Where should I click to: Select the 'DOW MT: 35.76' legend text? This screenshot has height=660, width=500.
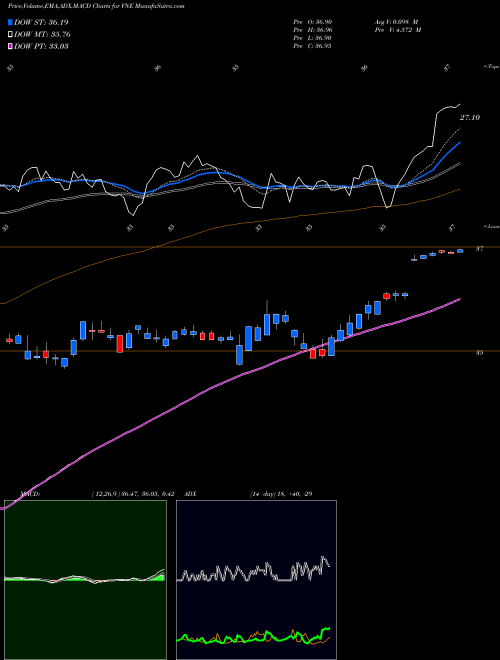pos(42,35)
